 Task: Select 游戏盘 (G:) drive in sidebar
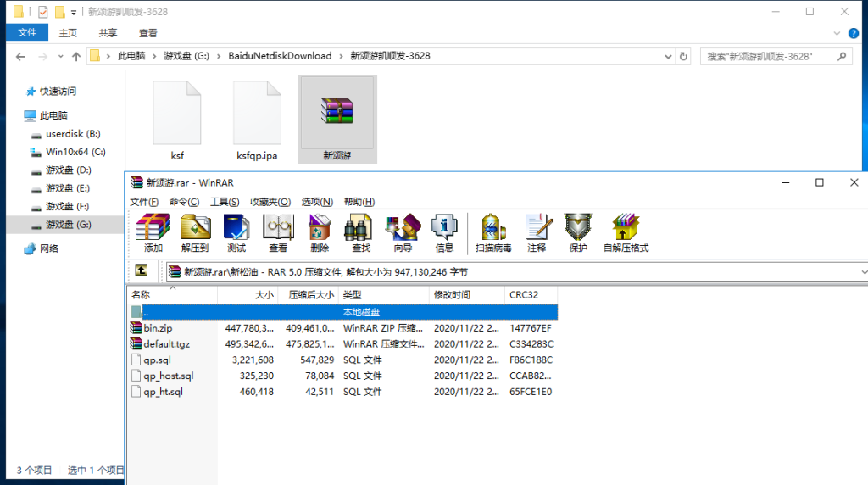click(68, 225)
